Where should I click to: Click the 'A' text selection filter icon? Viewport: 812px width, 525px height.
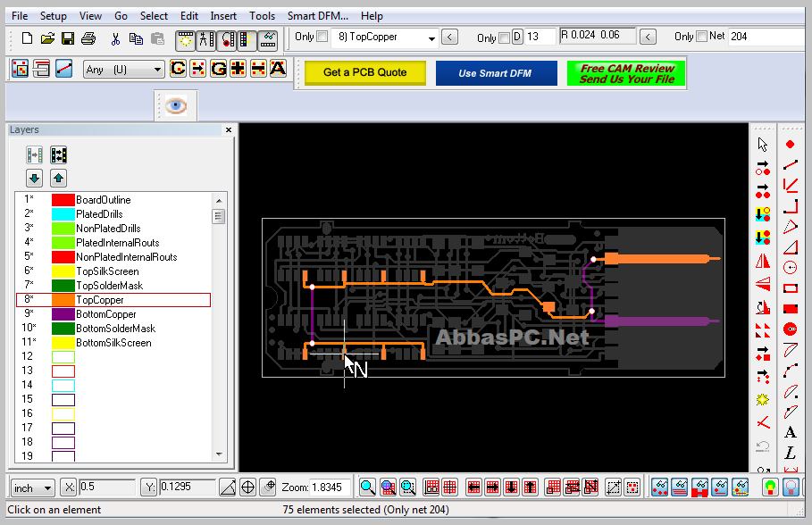[278, 69]
